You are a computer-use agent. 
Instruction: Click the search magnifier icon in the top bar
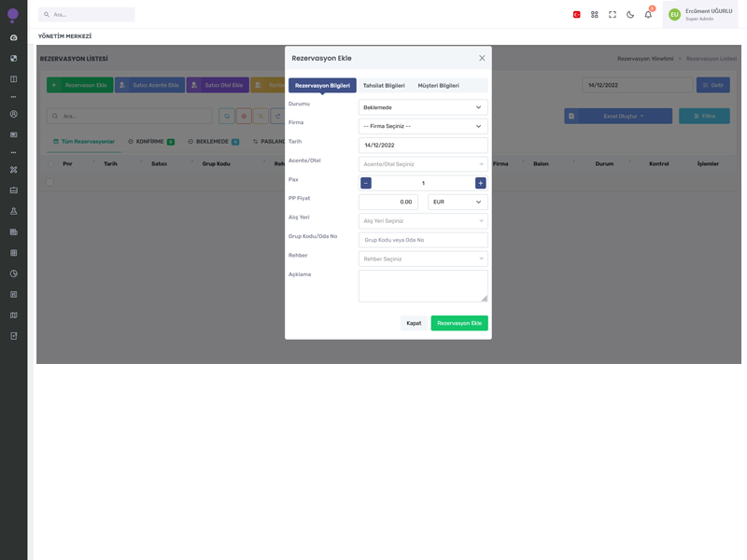coord(47,15)
